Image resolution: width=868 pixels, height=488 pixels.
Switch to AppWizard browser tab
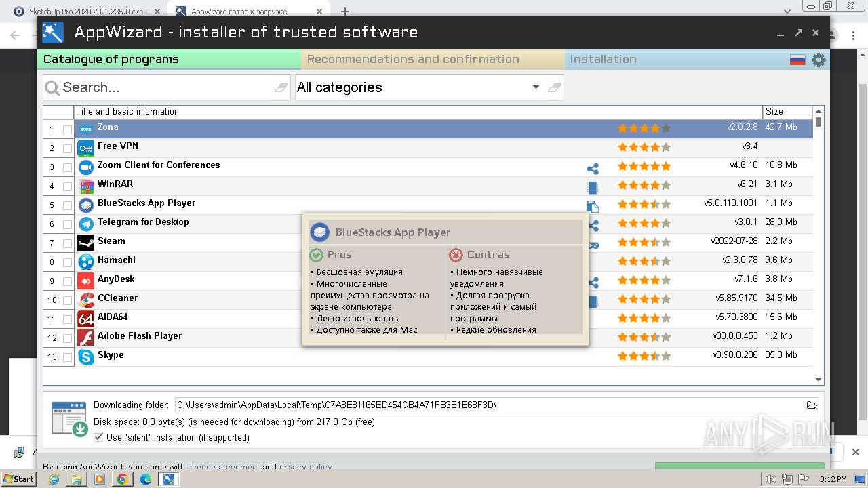(x=248, y=12)
